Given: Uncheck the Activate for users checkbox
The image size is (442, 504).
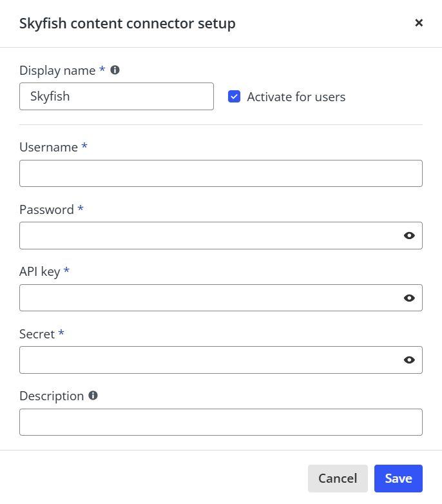Looking at the screenshot, I should [x=234, y=97].
